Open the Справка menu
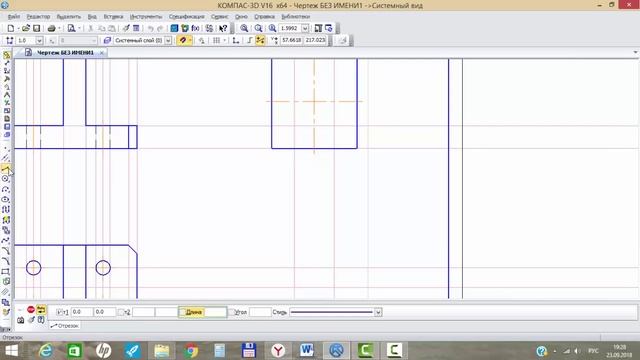 [264, 17]
